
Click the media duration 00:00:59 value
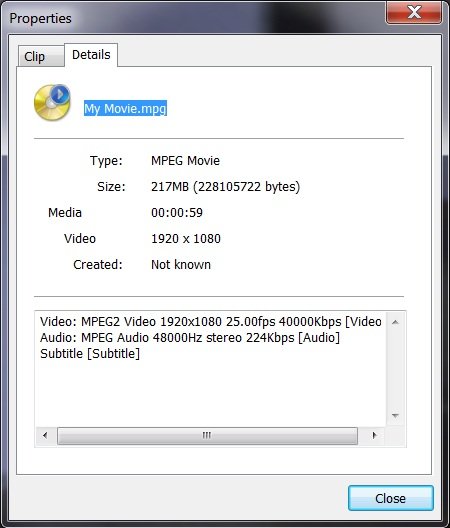click(x=177, y=213)
